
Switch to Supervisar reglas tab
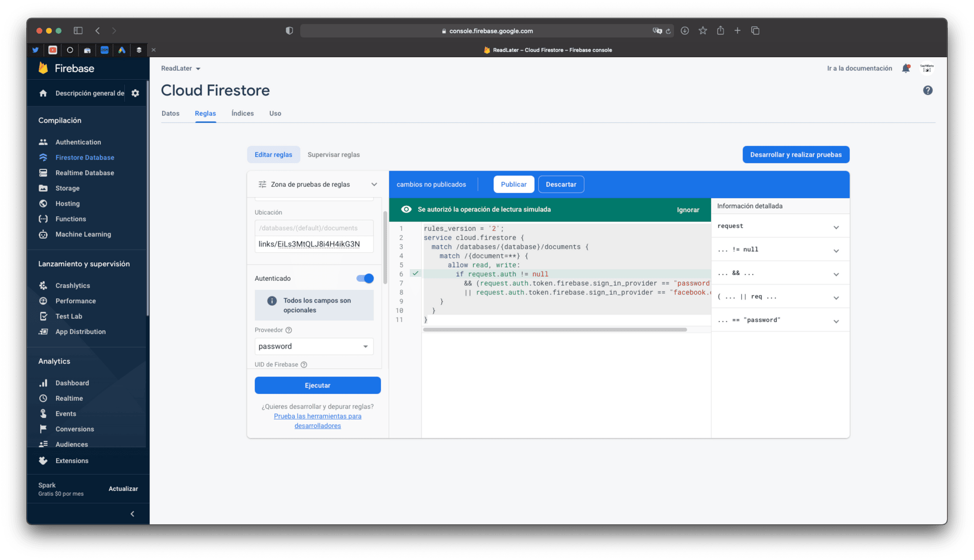pos(334,155)
